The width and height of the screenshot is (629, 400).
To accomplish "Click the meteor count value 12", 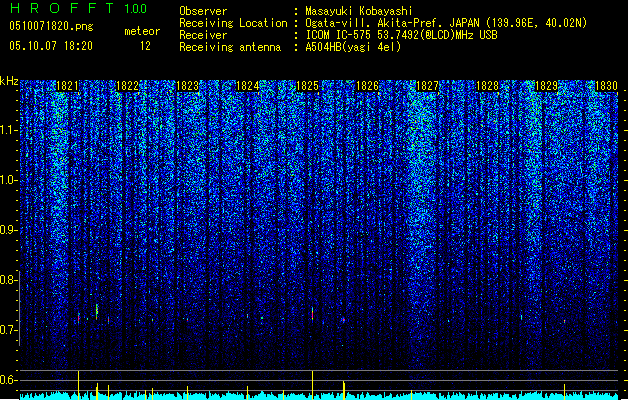I will pos(145,46).
